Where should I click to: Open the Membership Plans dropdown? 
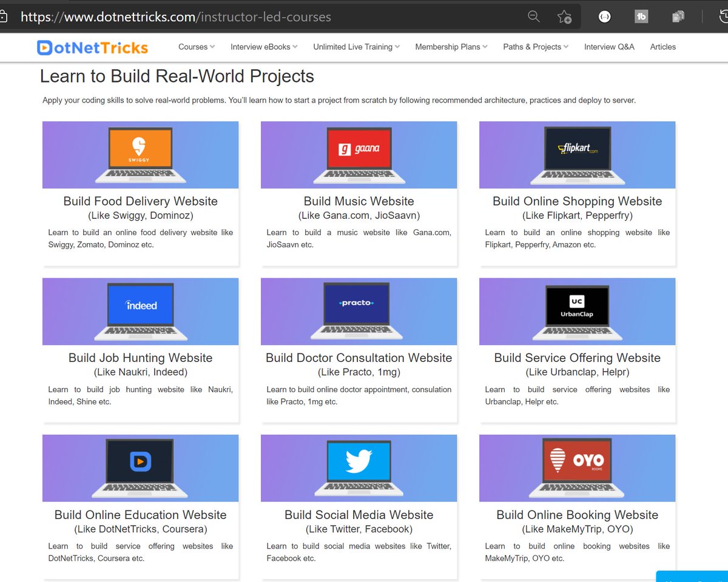tap(450, 47)
